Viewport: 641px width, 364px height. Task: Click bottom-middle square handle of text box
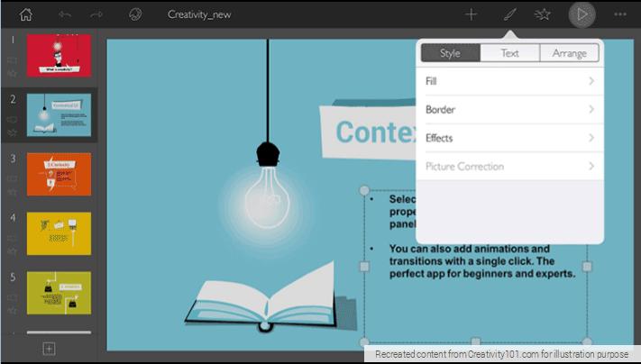(475, 341)
